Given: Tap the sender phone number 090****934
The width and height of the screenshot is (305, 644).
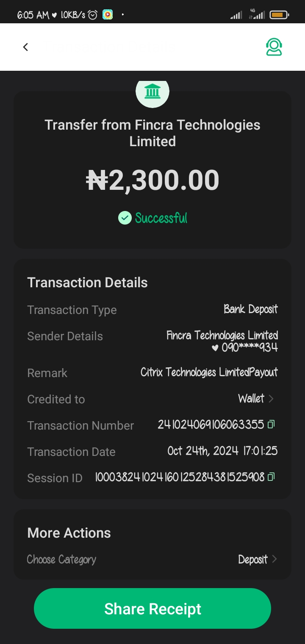Looking at the screenshot, I should pos(250,348).
